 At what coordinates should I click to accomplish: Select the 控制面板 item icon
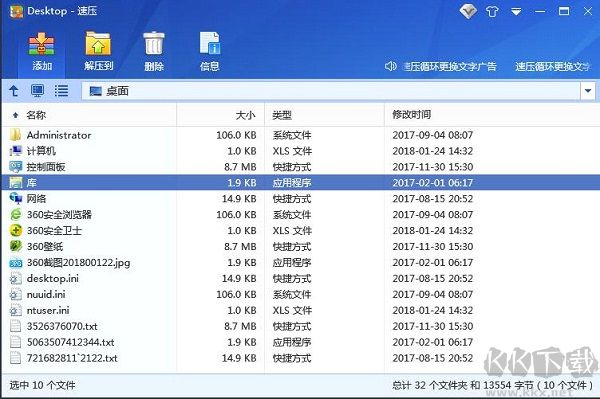click(x=15, y=167)
